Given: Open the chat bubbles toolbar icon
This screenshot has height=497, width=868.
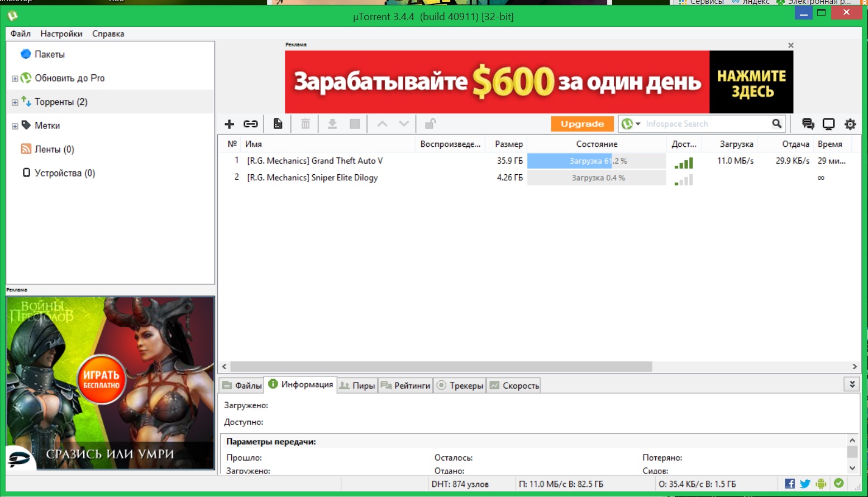Looking at the screenshot, I should click(808, 124).
